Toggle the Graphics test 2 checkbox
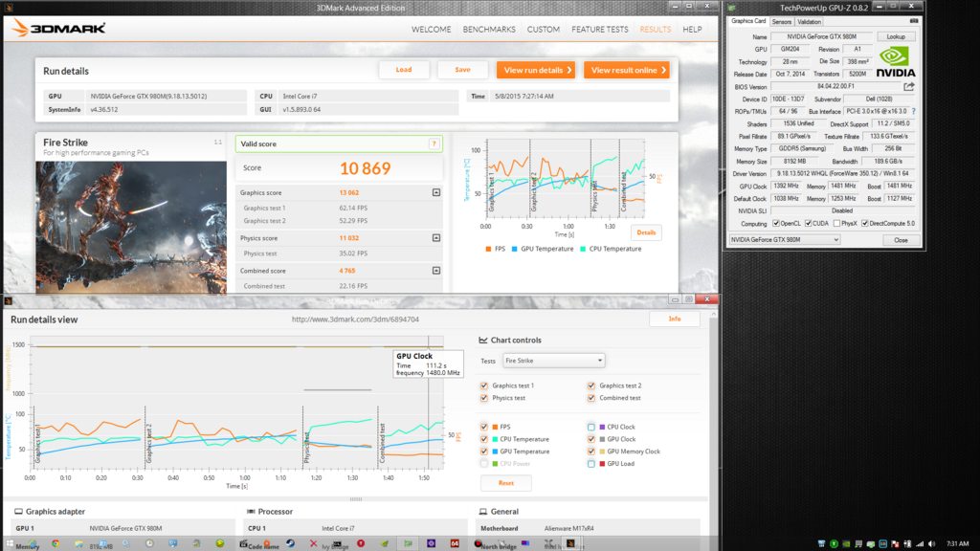The height and width of the screenshot is (551, 980). click(x=590, y=386)
